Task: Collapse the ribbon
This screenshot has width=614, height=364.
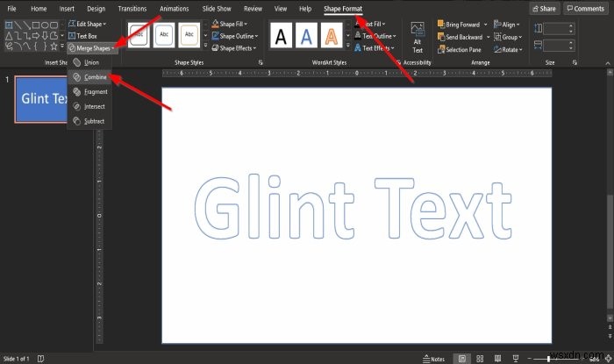Action: coord(607,63)
